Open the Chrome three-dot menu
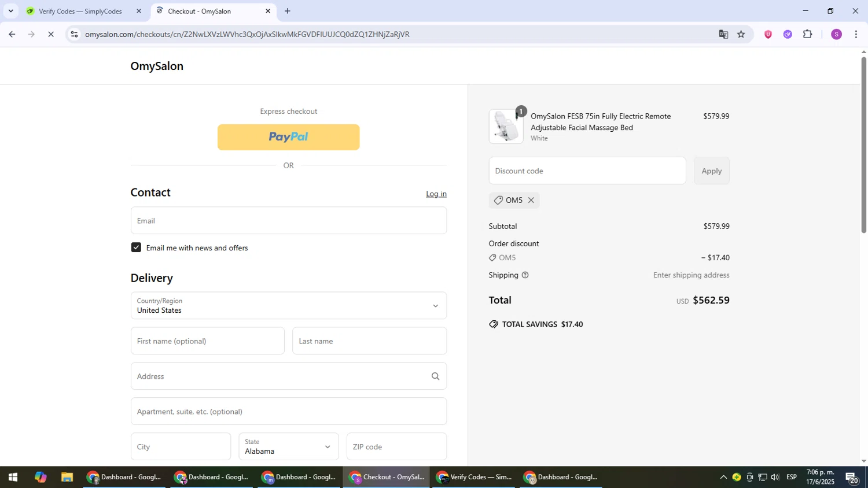The image size is (868, 488). [856, 35]
